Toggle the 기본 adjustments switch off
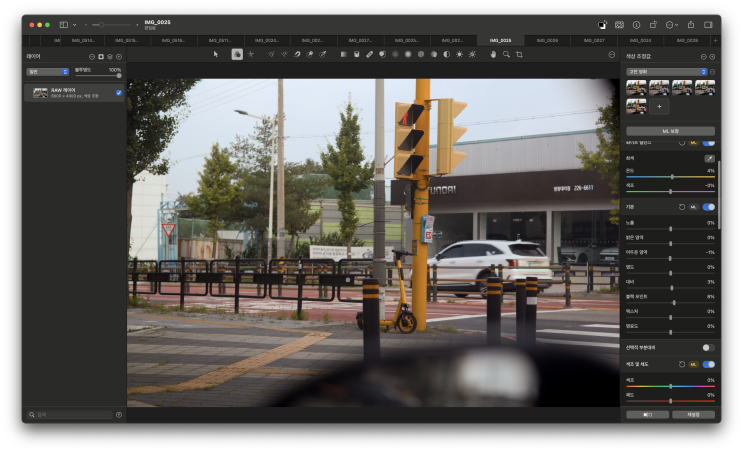Image resolution: width=743 pixels, height=452 pixels. [x=708, y=206]
